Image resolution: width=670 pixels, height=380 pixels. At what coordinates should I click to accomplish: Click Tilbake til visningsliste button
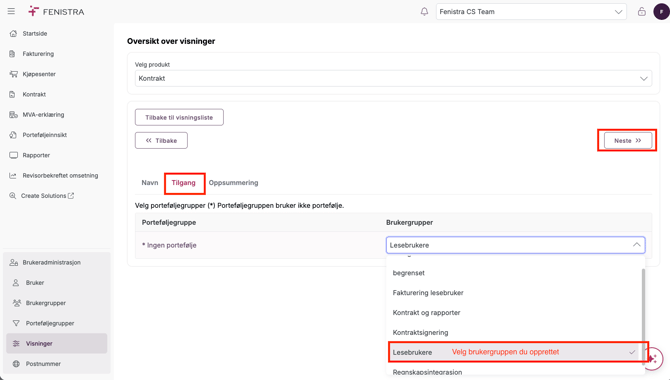(x=179, y=117)
